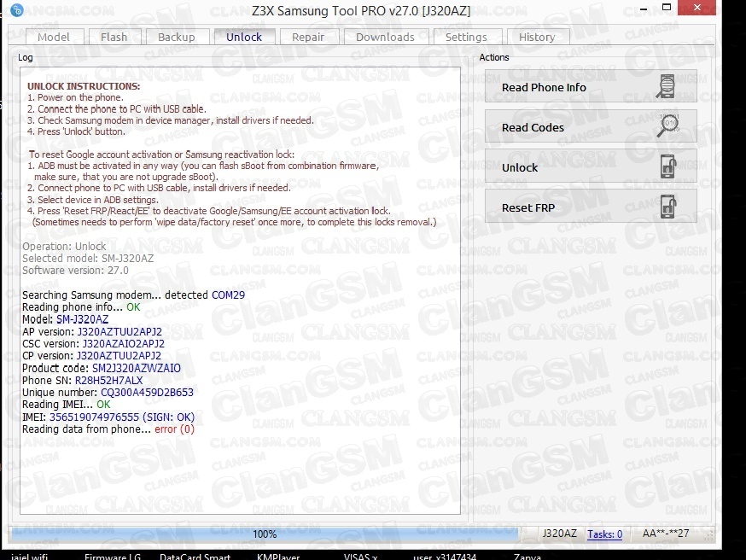The height and width of the screenshot is (560, 746).
Task: Open the Repair tab
Action: point(309,37)
